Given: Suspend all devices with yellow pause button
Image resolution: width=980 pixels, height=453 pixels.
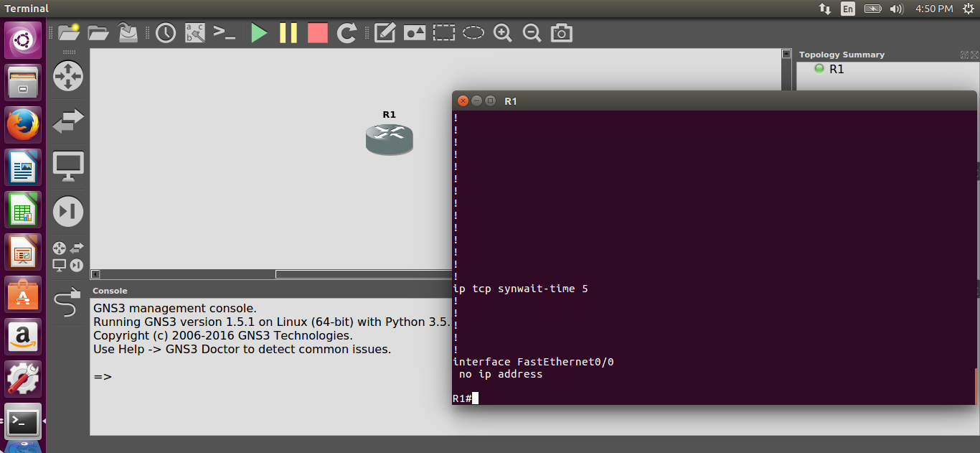Looking at the screenshot, I should point(288,33).
